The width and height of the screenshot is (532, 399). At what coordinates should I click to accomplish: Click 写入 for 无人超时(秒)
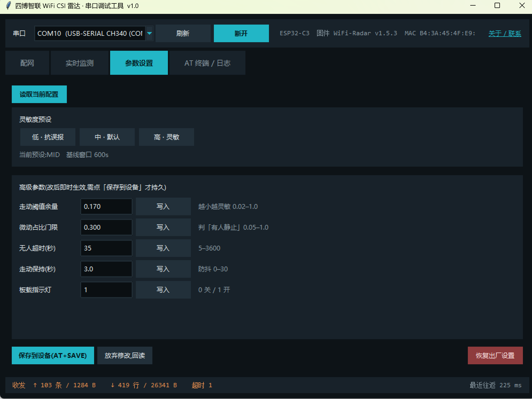point(163,248)
